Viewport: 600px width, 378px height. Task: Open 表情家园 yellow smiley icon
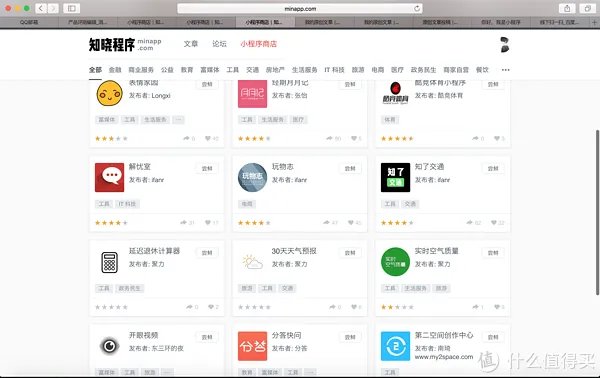click(x=109, y=93)
